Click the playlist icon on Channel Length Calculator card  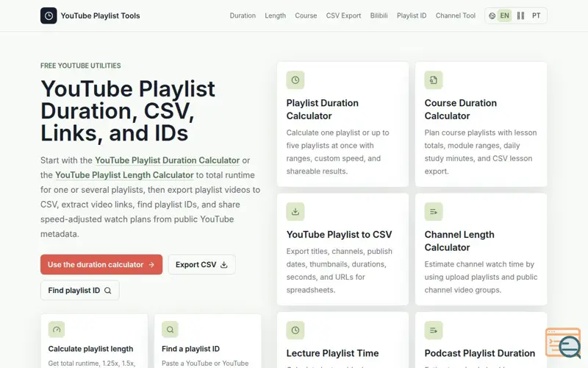click(x=434, y=212)
